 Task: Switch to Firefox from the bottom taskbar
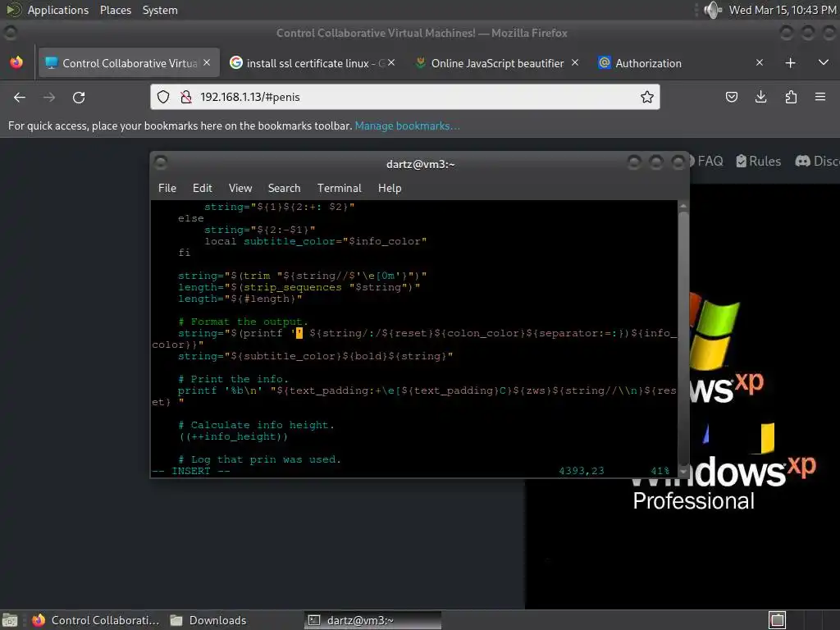[97, 620]
